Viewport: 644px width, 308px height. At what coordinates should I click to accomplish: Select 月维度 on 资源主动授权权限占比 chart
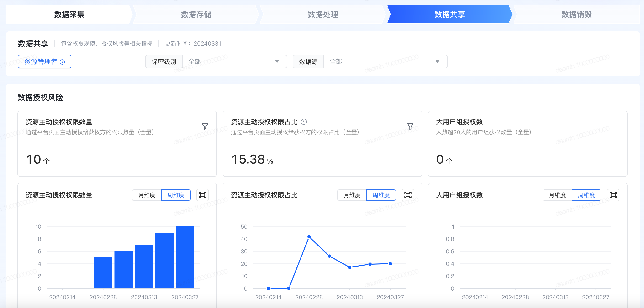tap(352, 195)
